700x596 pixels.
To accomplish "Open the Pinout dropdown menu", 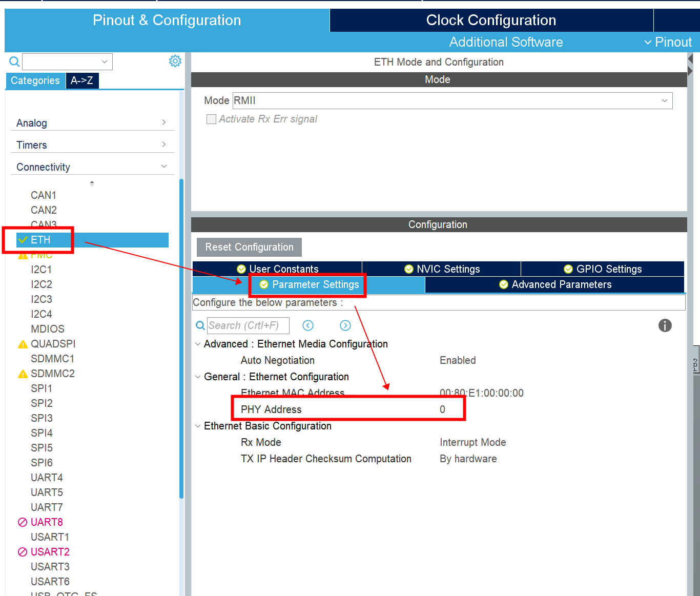I will pyautogui.click(x=668, y=42).
